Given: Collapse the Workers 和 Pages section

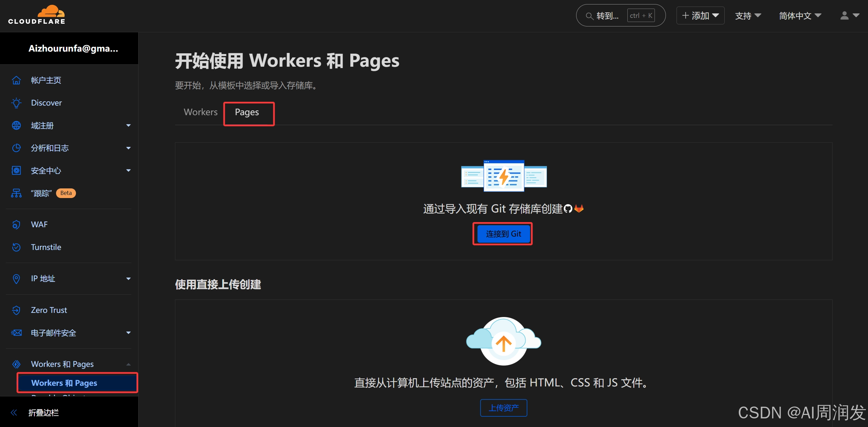Looking at the screenshot, I should coord(128,364).
